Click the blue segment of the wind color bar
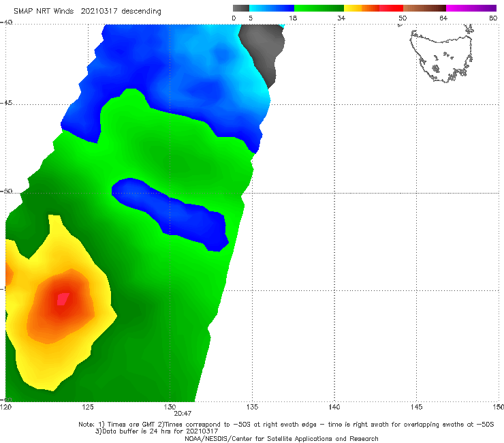This screenshot has width=504, height=443. click(272, 8)
